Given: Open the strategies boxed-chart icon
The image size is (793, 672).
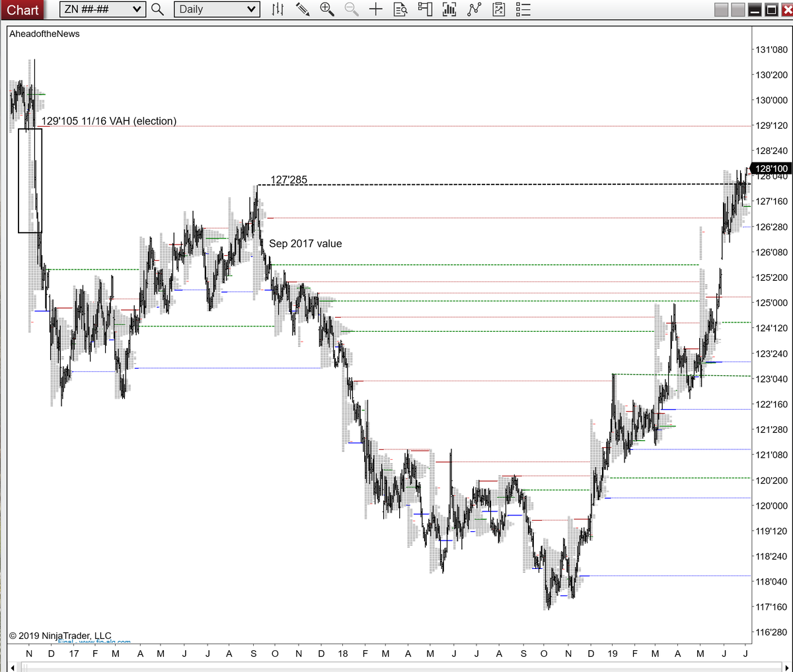Looking at the screenshot, I should coord(498,9).
